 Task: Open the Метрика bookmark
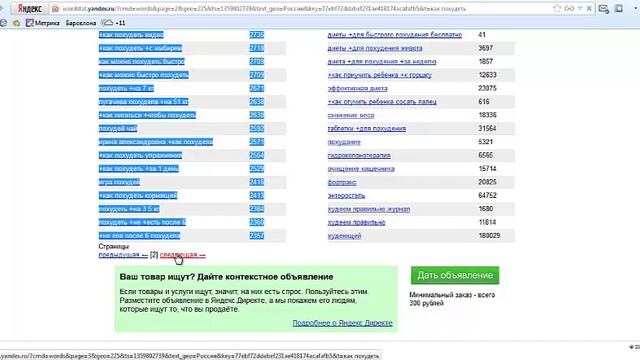[42, 23]
